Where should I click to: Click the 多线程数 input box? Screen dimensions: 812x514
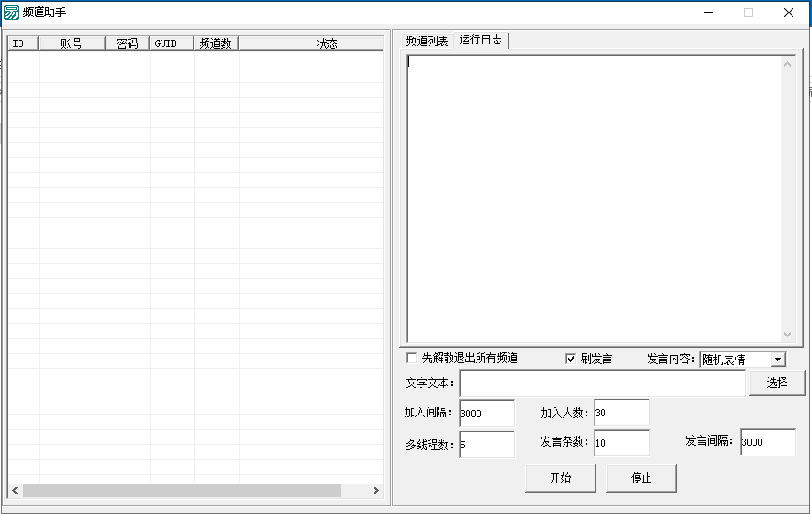coord(486,445)
